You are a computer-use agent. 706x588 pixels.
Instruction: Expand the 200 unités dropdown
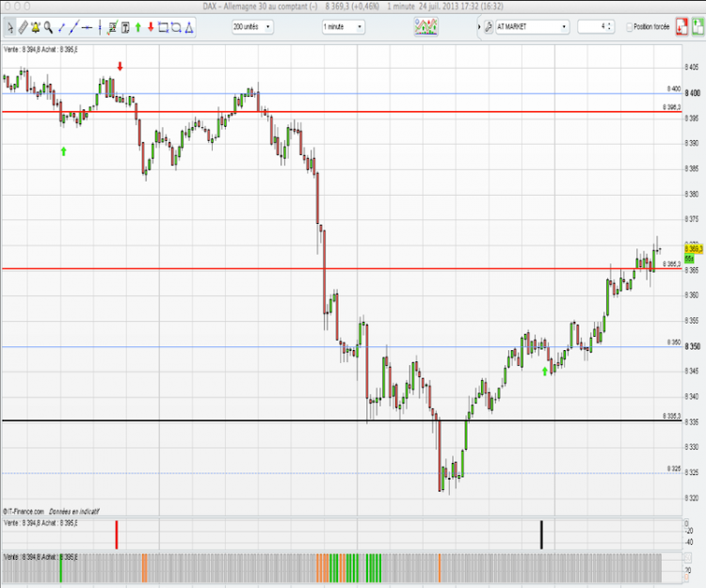[x=252, y=27]
